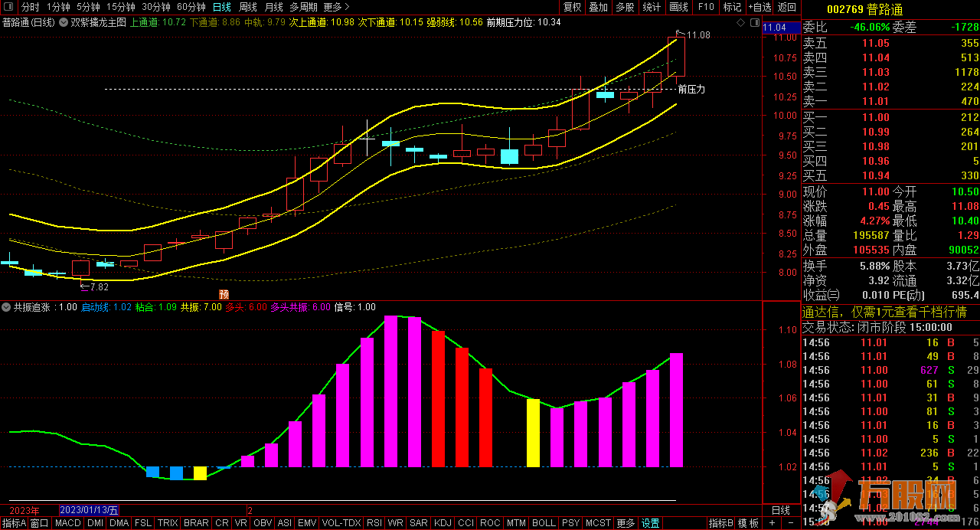Apply the SAR indicator
980x530 pixels.
(x=419, y=523)
